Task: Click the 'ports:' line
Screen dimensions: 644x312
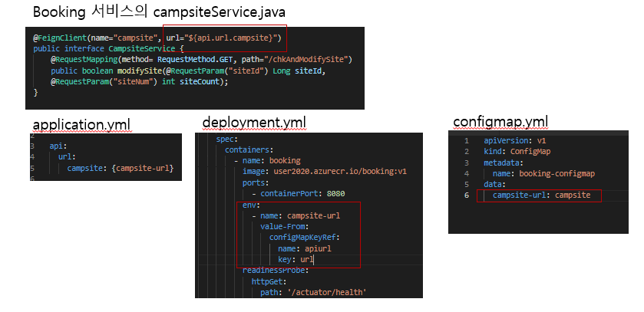Action: click(256, 182)
